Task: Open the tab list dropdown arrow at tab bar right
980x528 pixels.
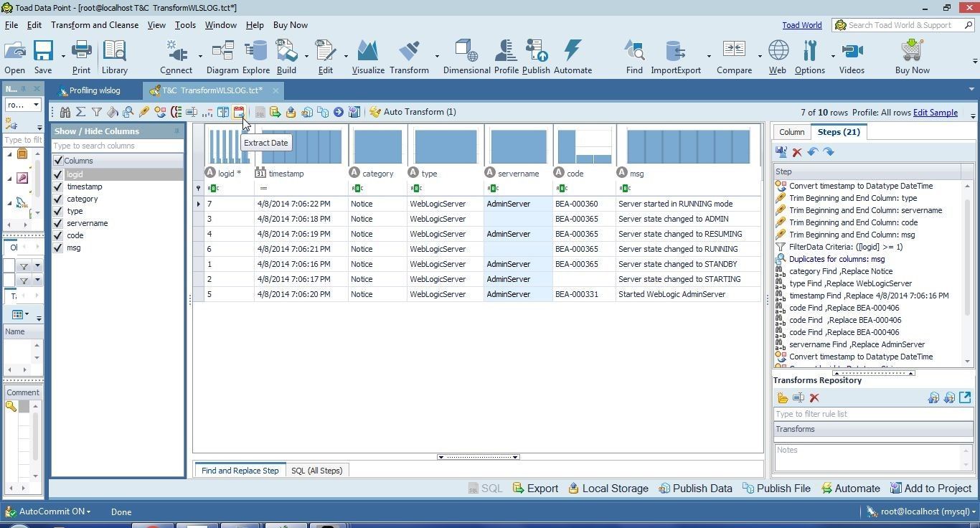Action: [971, 90]
